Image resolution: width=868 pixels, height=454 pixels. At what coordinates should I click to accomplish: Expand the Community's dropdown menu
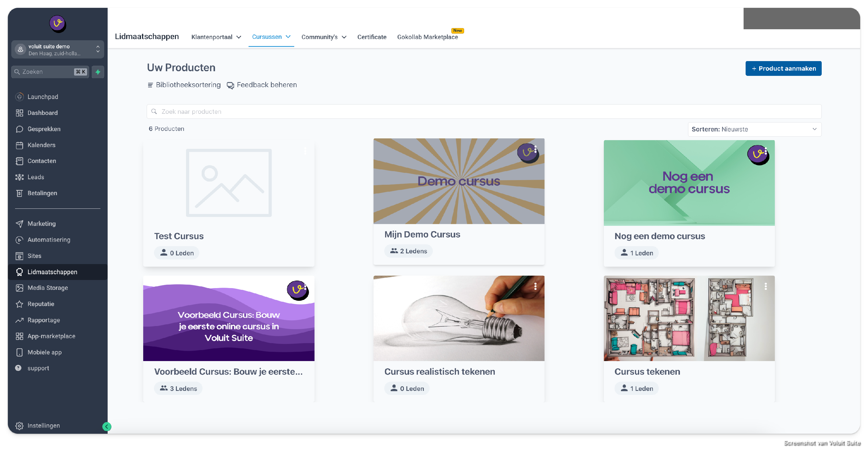click(x=324, y=37)
